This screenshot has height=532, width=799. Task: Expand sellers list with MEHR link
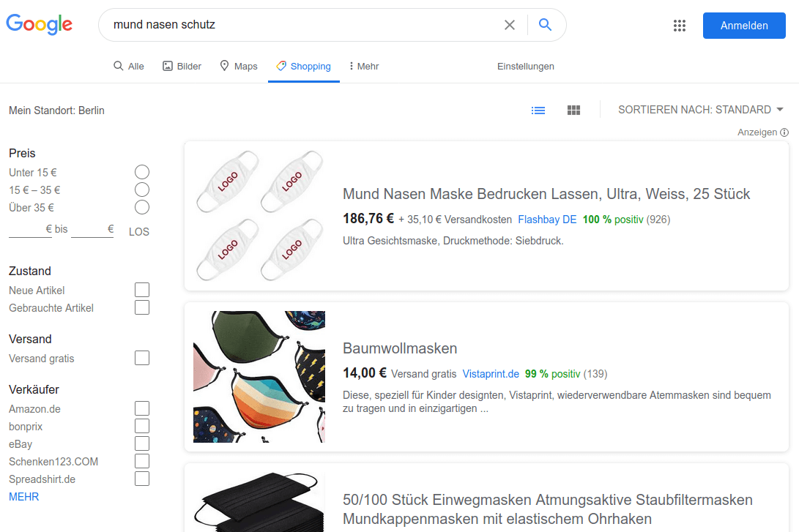24,497
